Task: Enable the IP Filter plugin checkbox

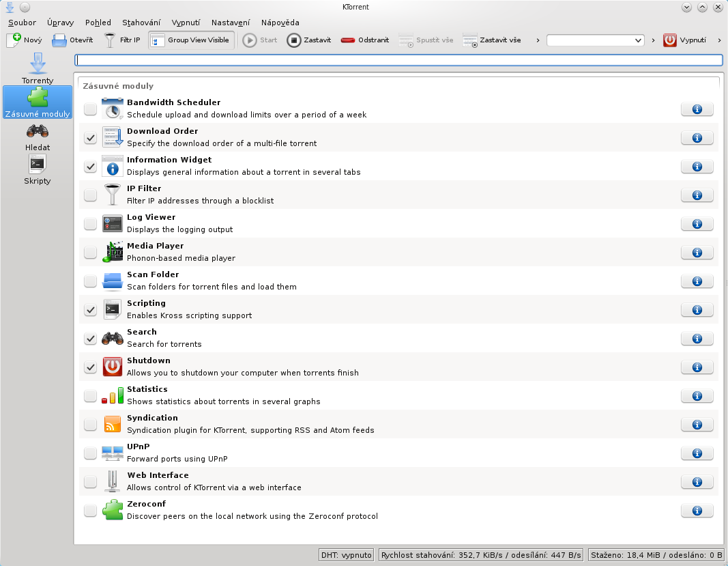Action: coord(90,195)
